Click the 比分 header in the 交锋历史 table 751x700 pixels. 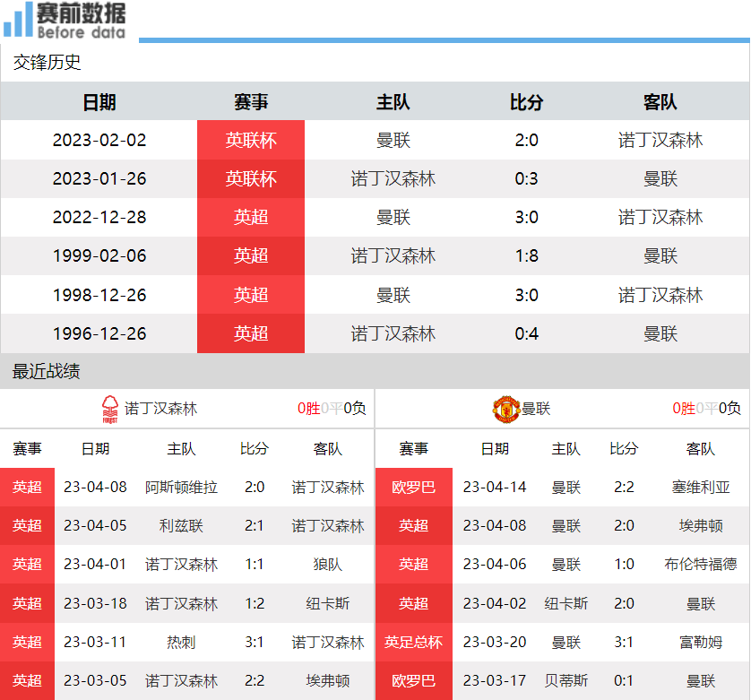coord(526,102)
